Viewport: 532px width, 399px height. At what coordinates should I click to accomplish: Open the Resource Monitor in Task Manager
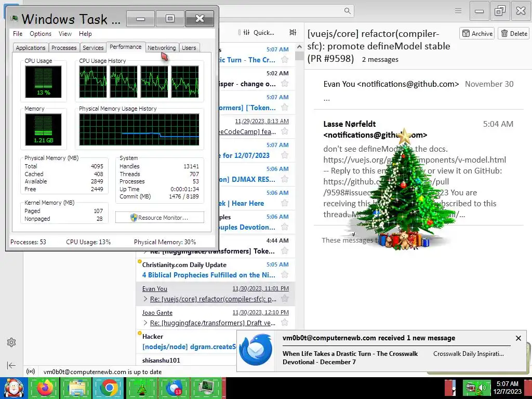(159, 218)
